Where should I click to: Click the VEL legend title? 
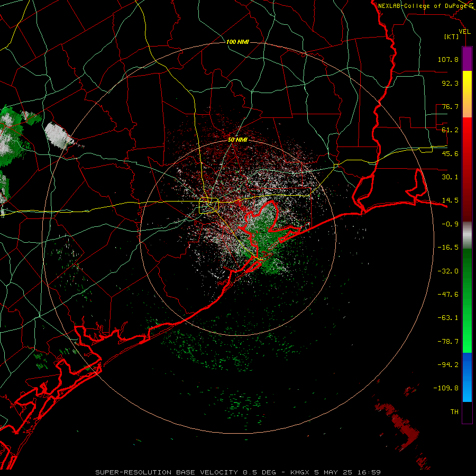[x=464, y=32]
